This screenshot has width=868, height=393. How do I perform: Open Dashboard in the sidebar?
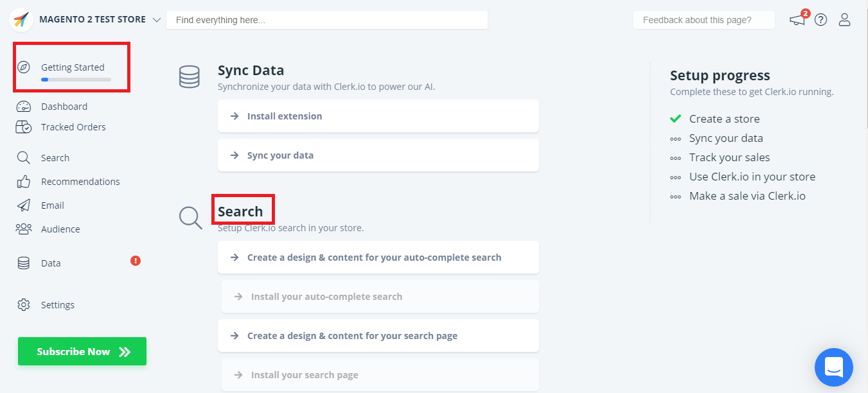click(64, 107)
